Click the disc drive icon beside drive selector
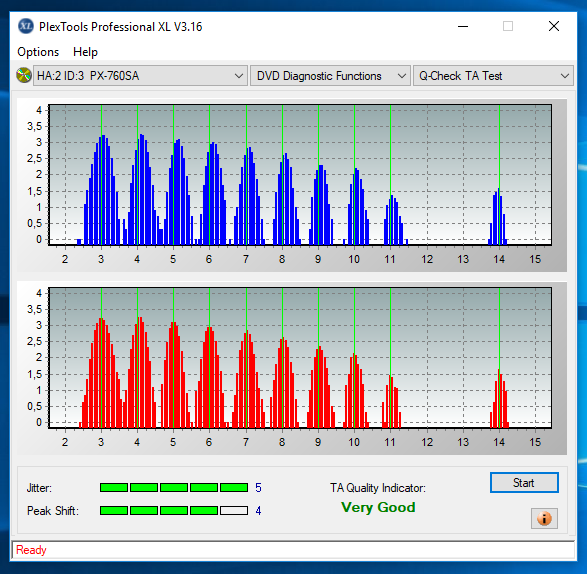The image size is (587, 574). coord(24,76)
